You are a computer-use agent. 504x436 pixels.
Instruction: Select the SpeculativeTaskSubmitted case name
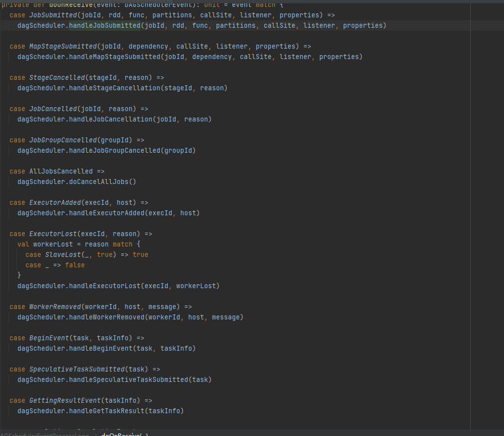tap(77, 369)
